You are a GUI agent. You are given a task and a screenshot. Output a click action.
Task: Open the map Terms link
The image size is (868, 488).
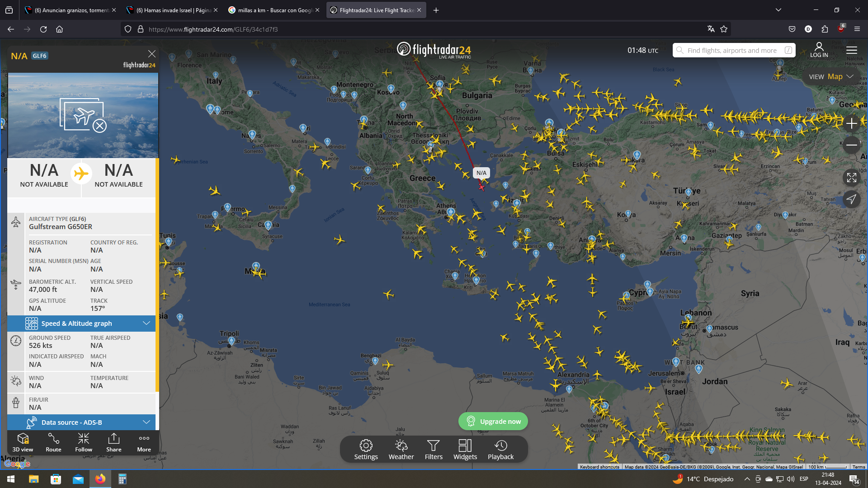(859, 467)
